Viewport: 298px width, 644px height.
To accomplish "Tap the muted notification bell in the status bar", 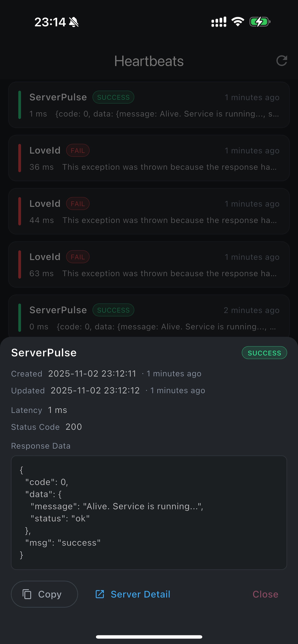I will 74,22.
